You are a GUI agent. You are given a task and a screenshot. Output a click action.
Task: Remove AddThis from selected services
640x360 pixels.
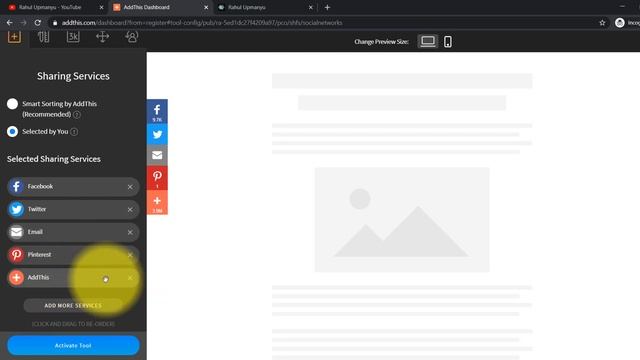tap(130, 278)
